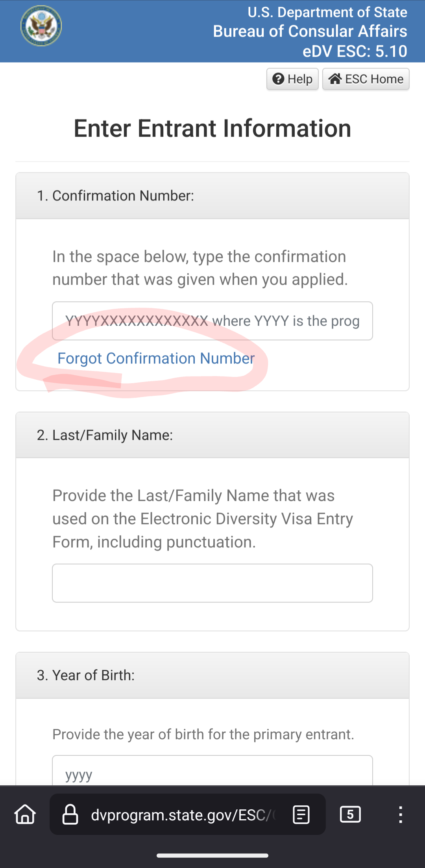Click the eDV ESC: 5.10 version text

(x=355, y=51)
